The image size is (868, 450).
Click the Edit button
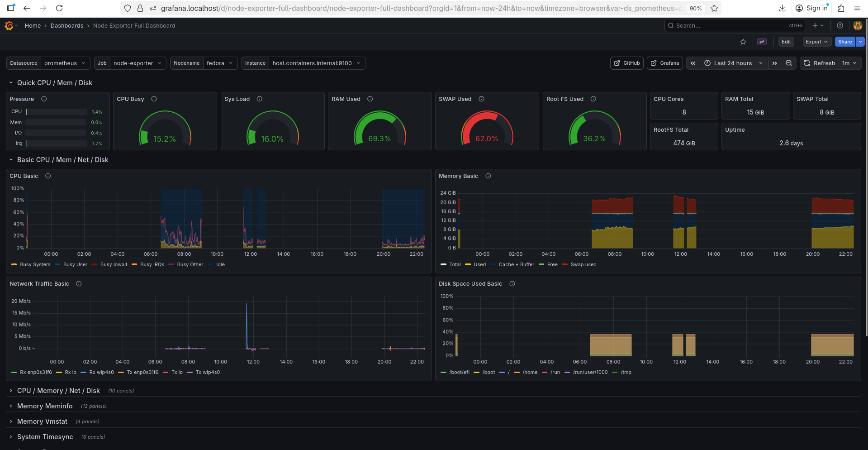[x=786, y=42]
